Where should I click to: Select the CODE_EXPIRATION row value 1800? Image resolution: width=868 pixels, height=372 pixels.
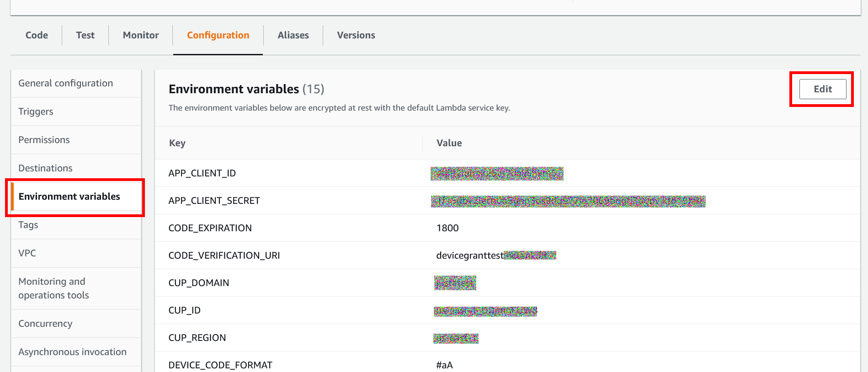[x=447, y=228]
